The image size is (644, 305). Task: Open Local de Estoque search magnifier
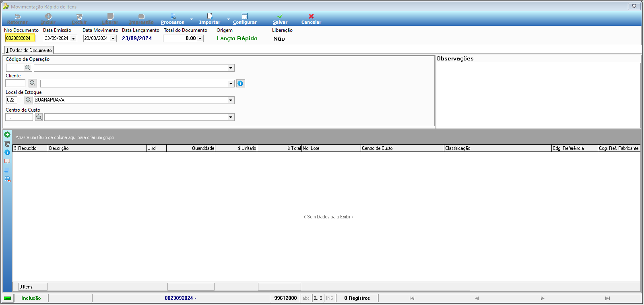[x=29, y=100]
